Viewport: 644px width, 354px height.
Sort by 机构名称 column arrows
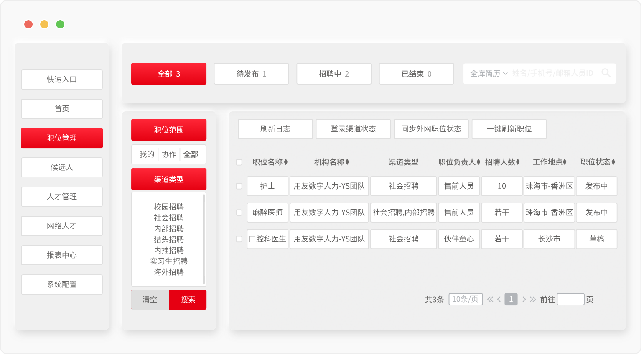pyautogui.click(x=347, y=162)
